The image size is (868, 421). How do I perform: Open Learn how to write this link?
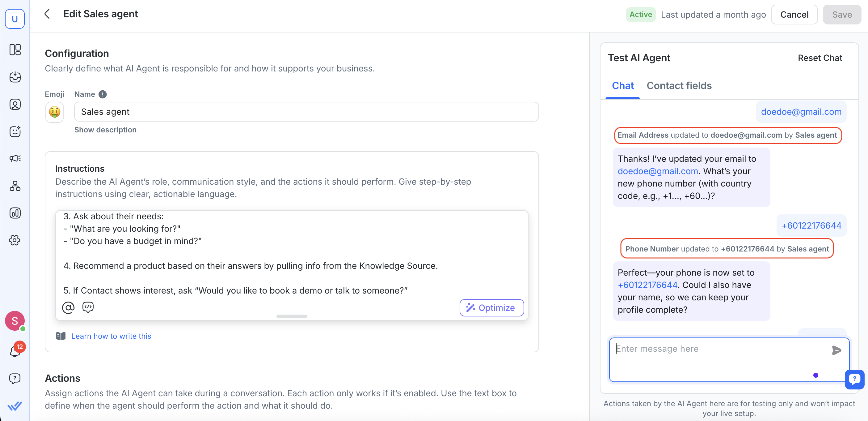[x=111, y=336]
